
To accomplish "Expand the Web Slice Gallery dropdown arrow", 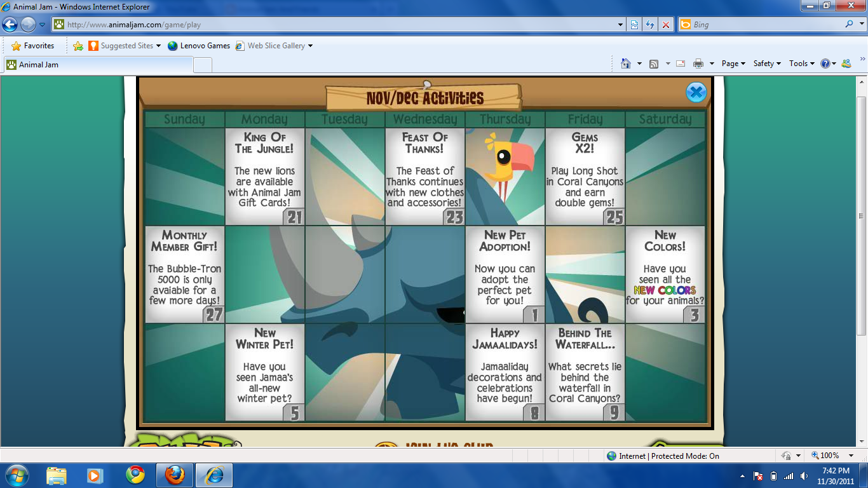I will click(310, 46).
